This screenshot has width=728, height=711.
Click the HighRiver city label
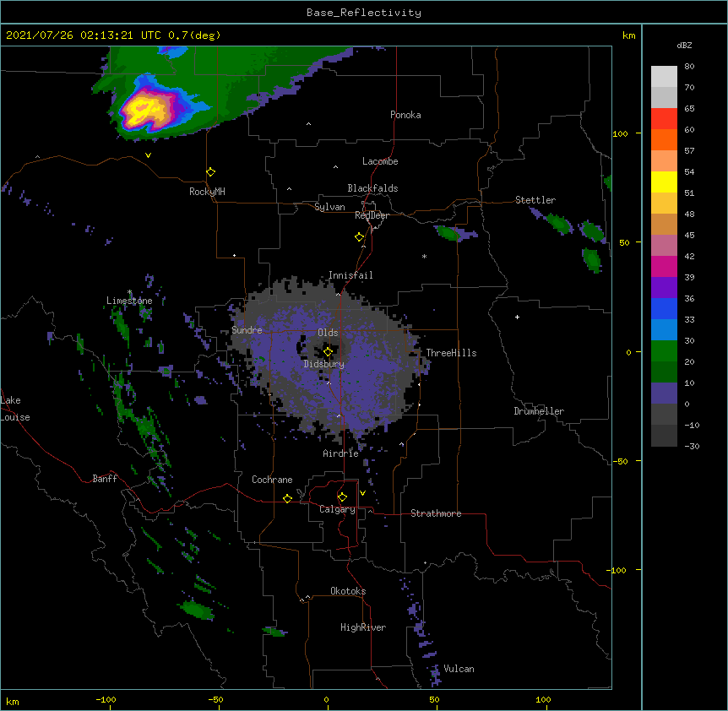363,627
